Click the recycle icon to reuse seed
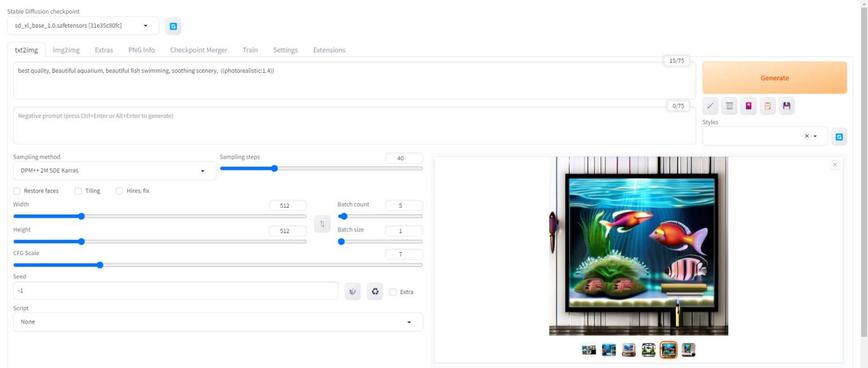The width and height of the screenshot is (868, 368). click(375, 291)
